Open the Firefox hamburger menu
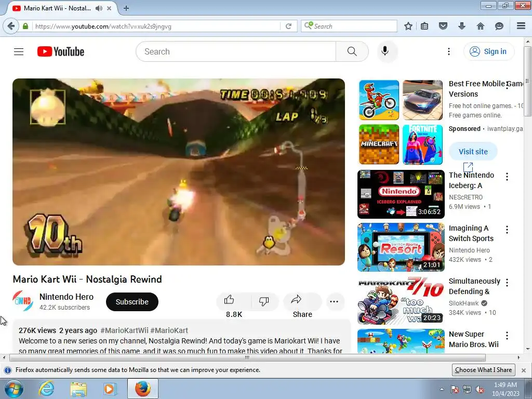 [x=521, y=26]
